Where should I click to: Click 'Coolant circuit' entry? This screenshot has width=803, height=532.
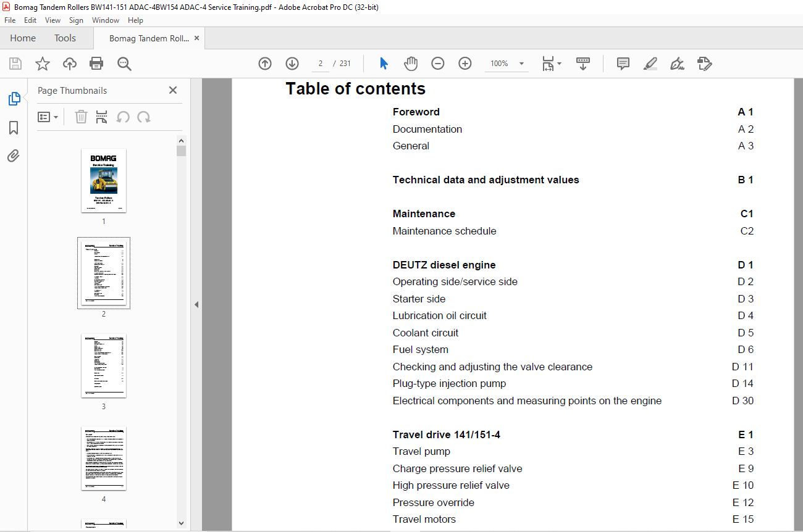tap(426, 333)
